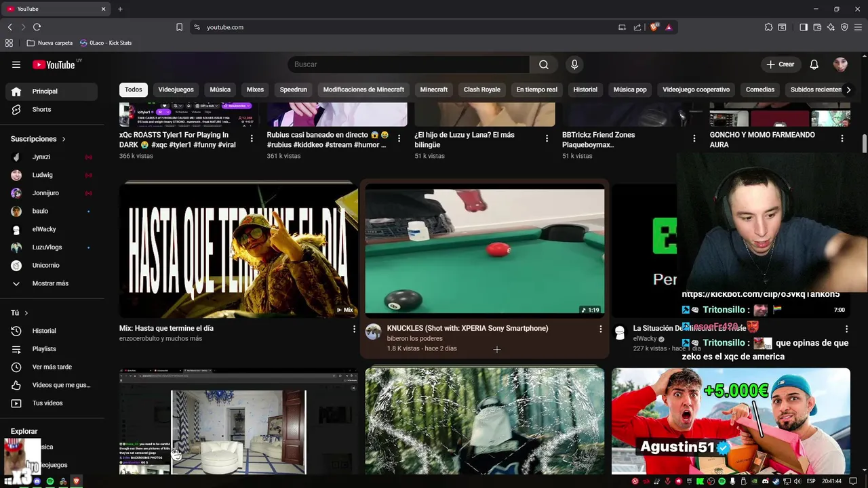The height and width of the screenshot is (488, 868).
Task: Select the Clash Royale filter chip
Action: point(482,89)
